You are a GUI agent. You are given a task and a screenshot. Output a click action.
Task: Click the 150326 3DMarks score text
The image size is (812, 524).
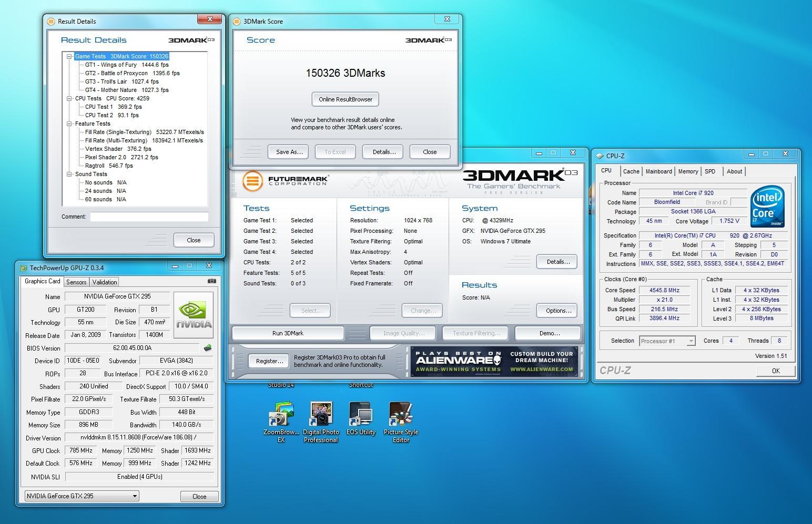(x=346, y=73)
